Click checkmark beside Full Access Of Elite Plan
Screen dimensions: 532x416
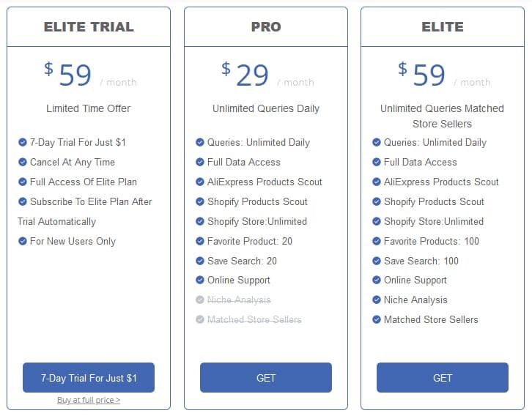pos(23,182)
